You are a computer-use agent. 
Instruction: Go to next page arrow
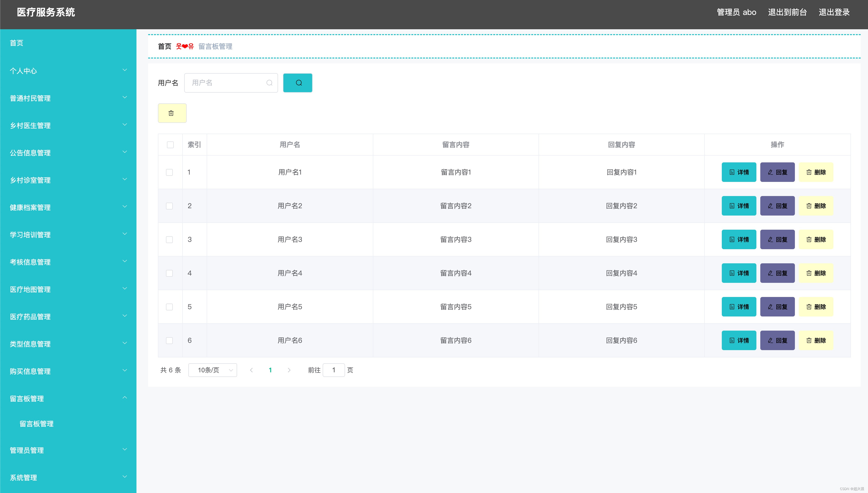(x=289, y=370)
